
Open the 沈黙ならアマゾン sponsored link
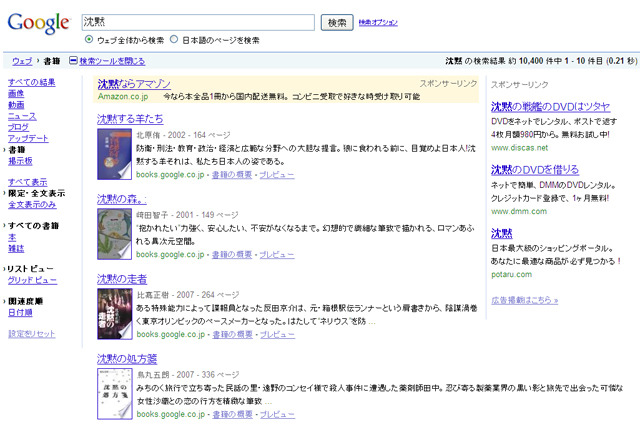point(134,84)
